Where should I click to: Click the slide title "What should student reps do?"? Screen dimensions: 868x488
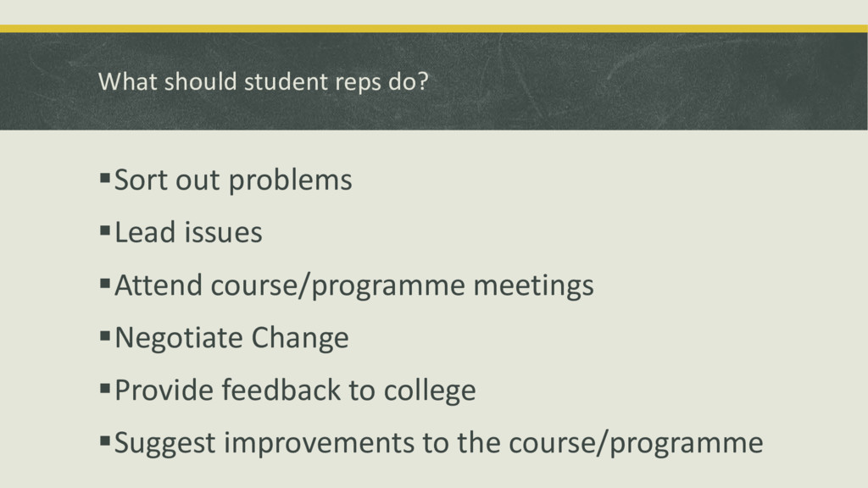(264, 83)
